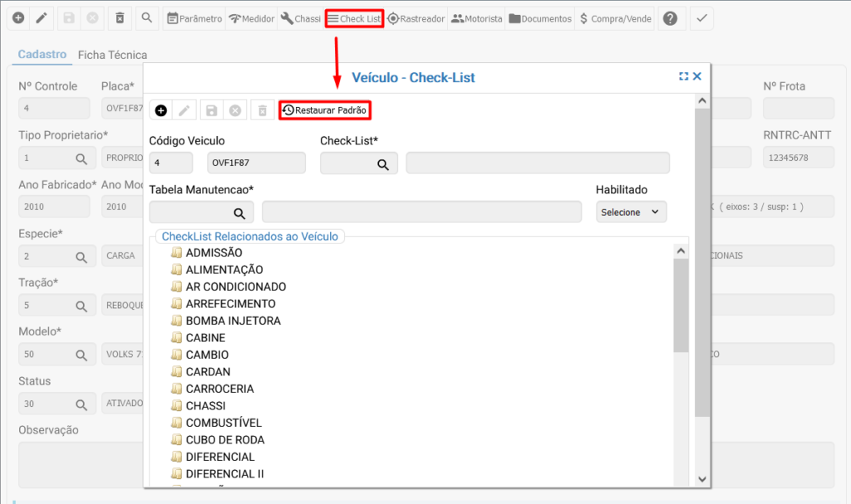This screenshot has width=851, height=504.
Task: Open the Rastreador toolbar option
Action: tap(417, 18)
